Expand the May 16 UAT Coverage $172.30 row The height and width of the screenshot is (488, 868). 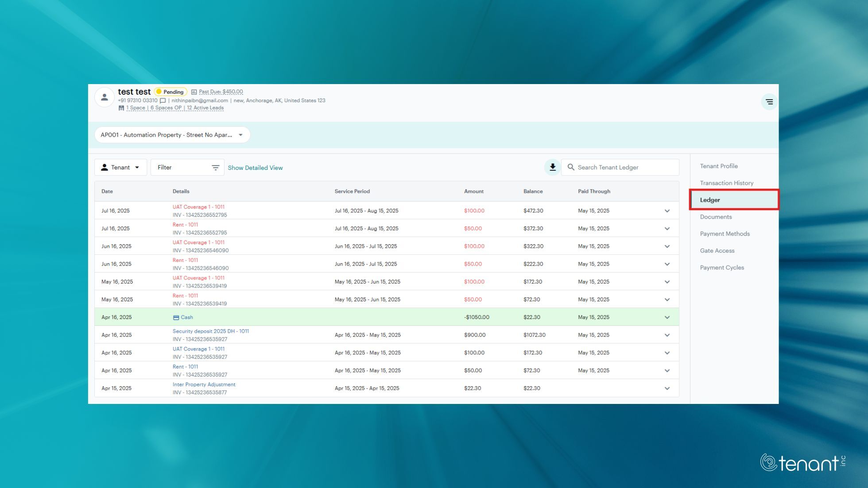click(667, 282)
